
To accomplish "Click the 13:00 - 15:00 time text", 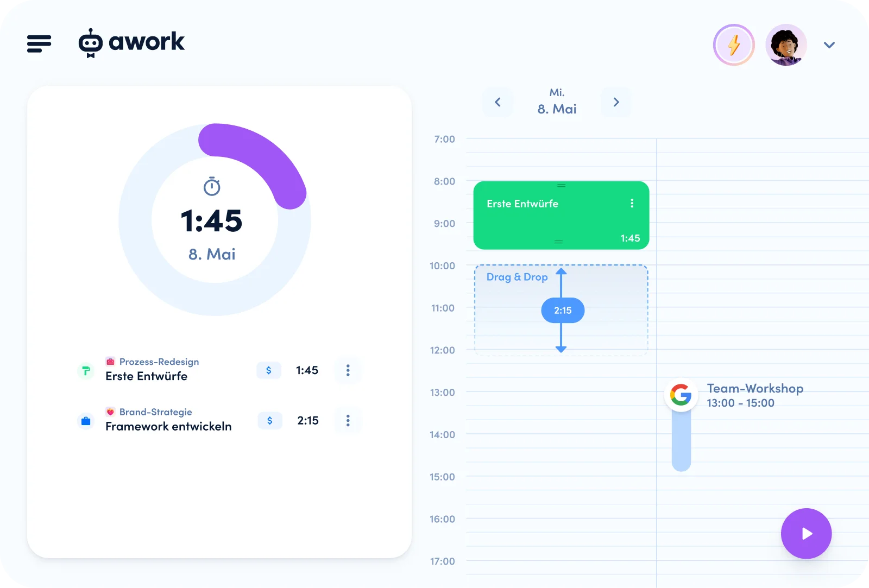I will point(741,403).
